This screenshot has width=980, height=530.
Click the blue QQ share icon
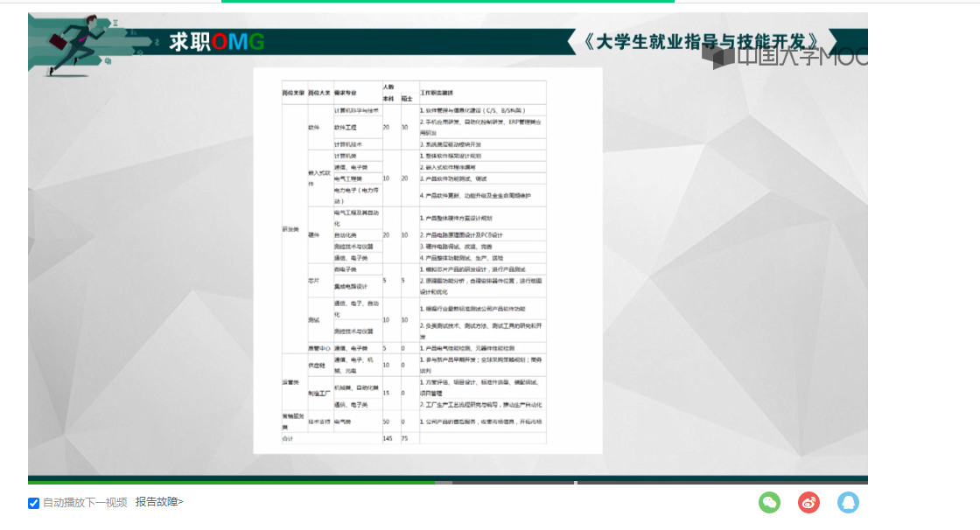coord(848,503)
